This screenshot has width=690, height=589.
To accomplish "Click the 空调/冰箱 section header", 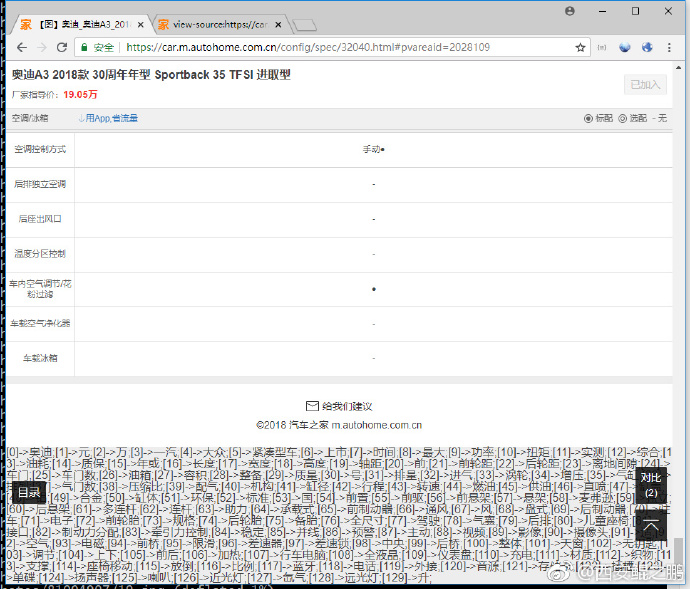I will (30, 118).
